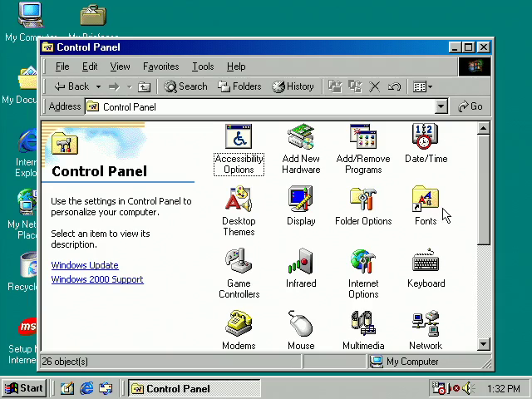Screen dimensions: 532x399
Task: Open the Favorites menu
Action: 160,66
